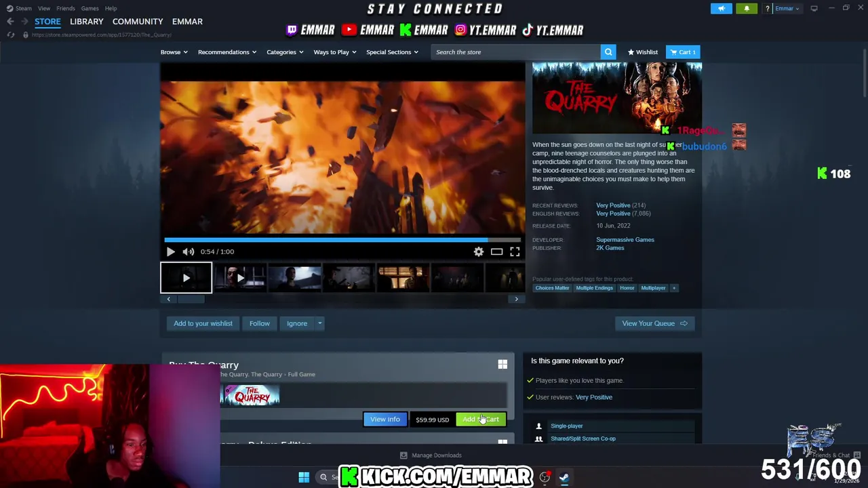868x488 pixels.
Task: Switch to the COMMUNITY tab
Action: [x=138, y=22]
